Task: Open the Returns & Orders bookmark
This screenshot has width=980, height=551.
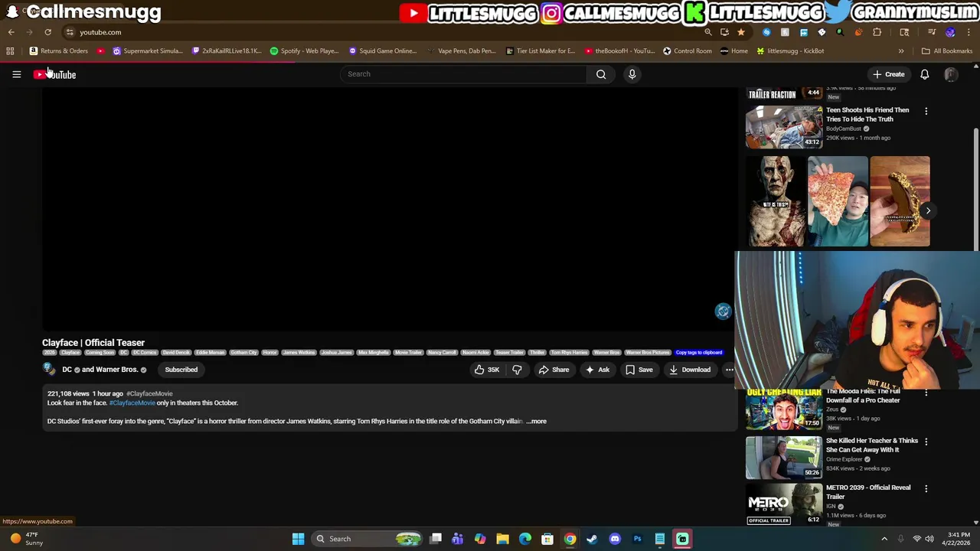Action: click(x=59, y=51)
